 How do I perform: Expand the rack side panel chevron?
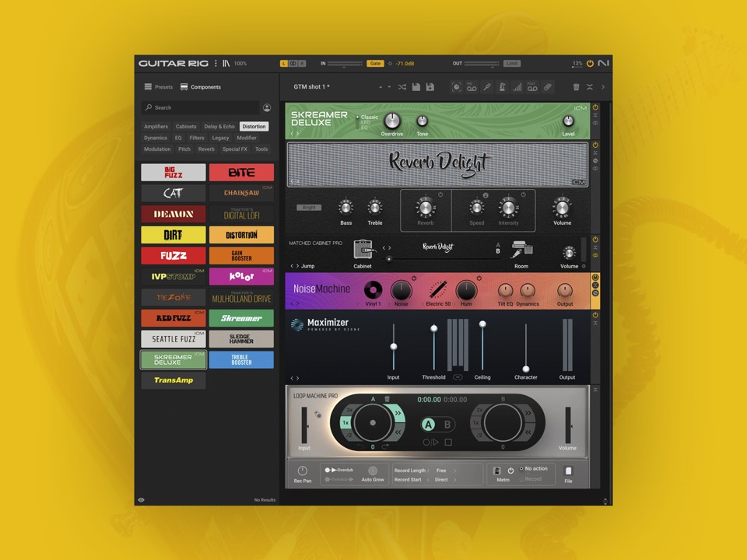point(603,86)
